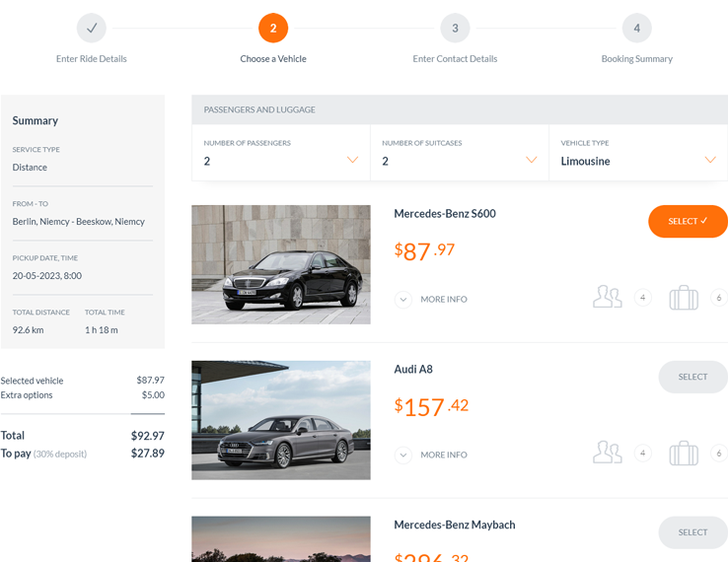Viewport: 728px width, 562px height.
Task: Open Vehicle Type dropdown showing Limousine
Action: [x=638, y=152]
